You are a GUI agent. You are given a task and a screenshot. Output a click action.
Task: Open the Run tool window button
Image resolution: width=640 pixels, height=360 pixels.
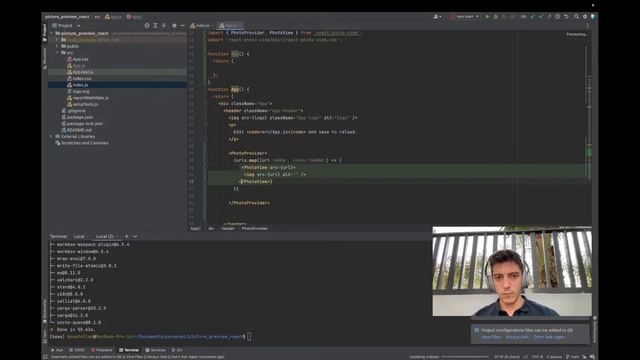pyautogui.click(x=57, y=350)
